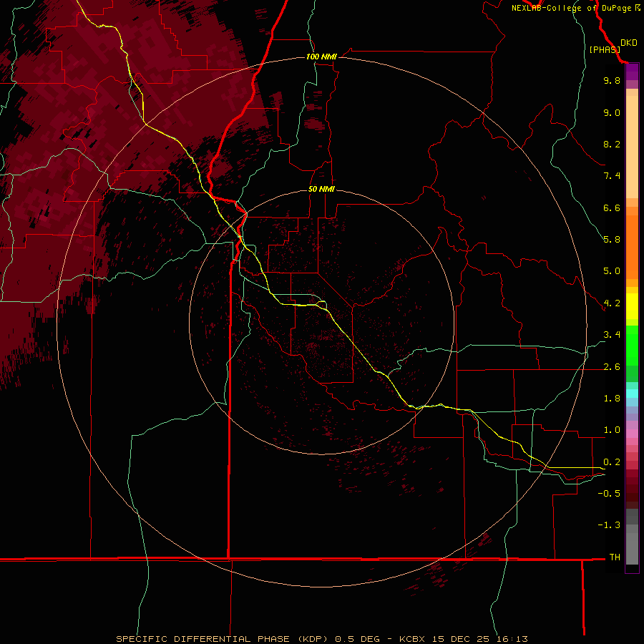The image size is (644, 644).
Task: Click the 'TH' threshold legend label
Action: 615,557
